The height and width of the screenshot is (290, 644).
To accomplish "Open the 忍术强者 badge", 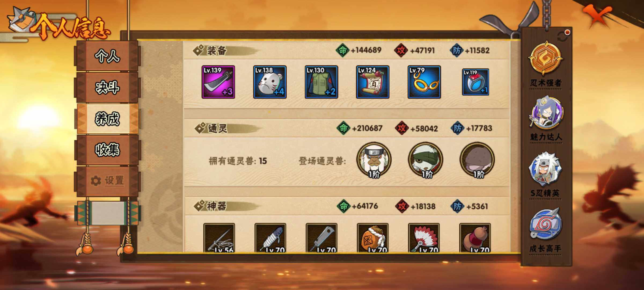I will coord(546,64).
